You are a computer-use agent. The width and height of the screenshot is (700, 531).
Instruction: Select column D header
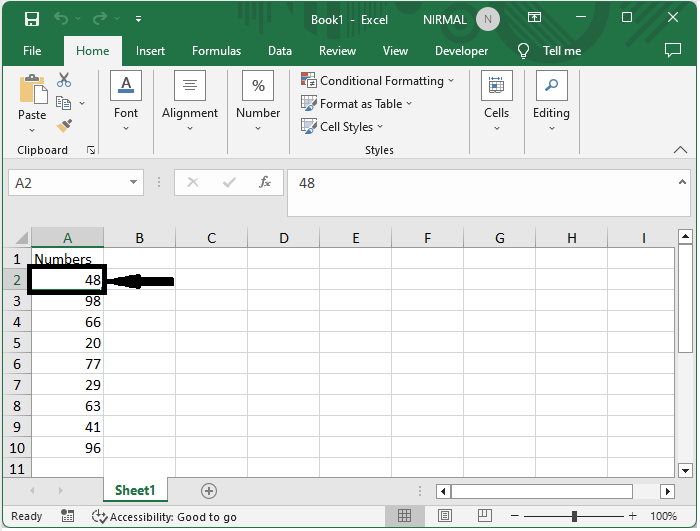pos(283,238)
